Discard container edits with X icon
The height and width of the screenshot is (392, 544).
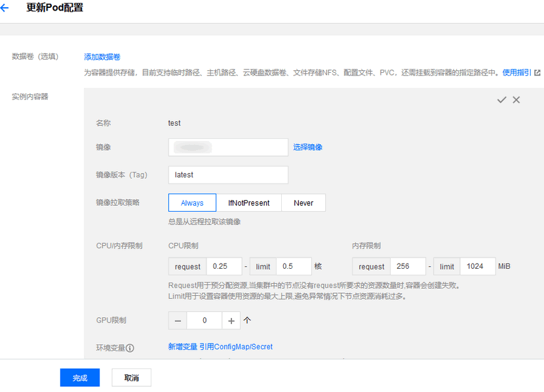pyautogui.click(x=516, y=100)
